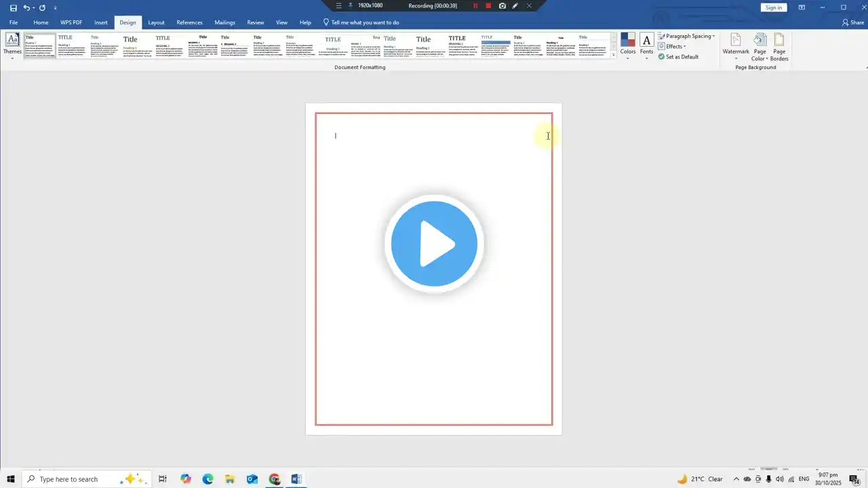Play the video with the blue play button

[x=434, y=244]
